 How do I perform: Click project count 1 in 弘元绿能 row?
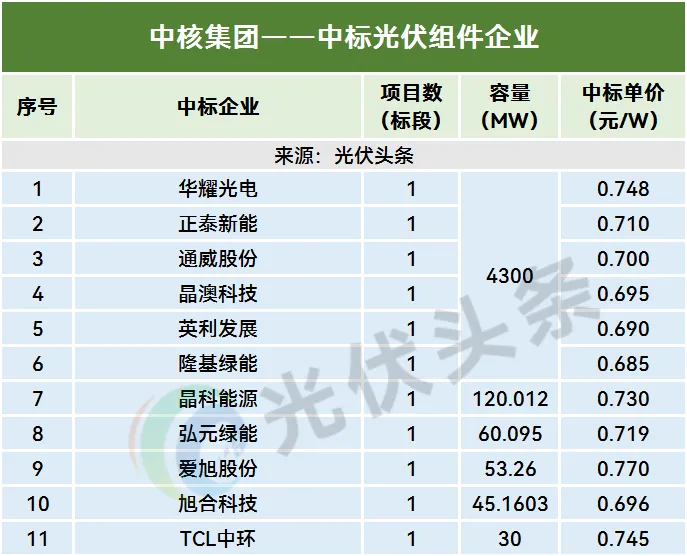click(x=411, y=434)
